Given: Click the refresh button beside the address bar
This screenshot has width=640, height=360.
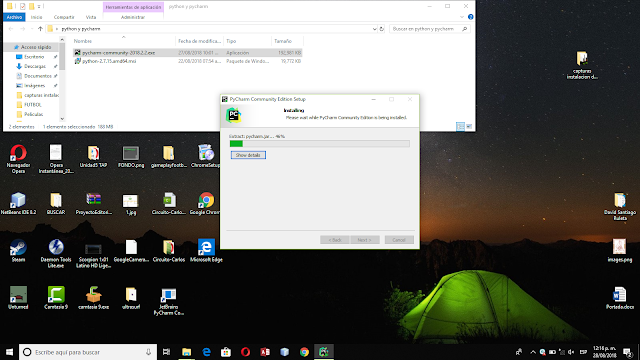Looking at the screenshot, I should coord(382,29).
